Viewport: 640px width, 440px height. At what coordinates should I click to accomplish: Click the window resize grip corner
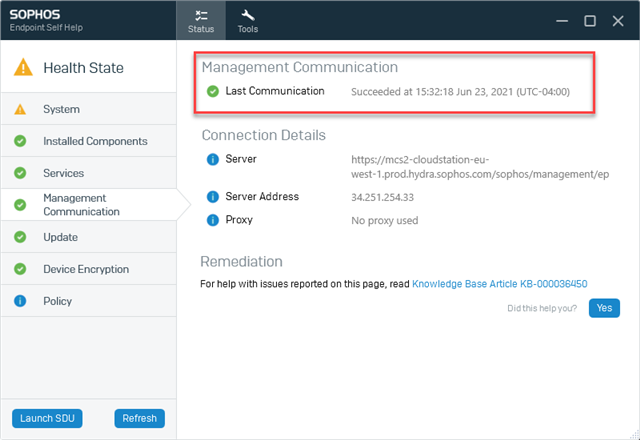click(x=635, y=435)
